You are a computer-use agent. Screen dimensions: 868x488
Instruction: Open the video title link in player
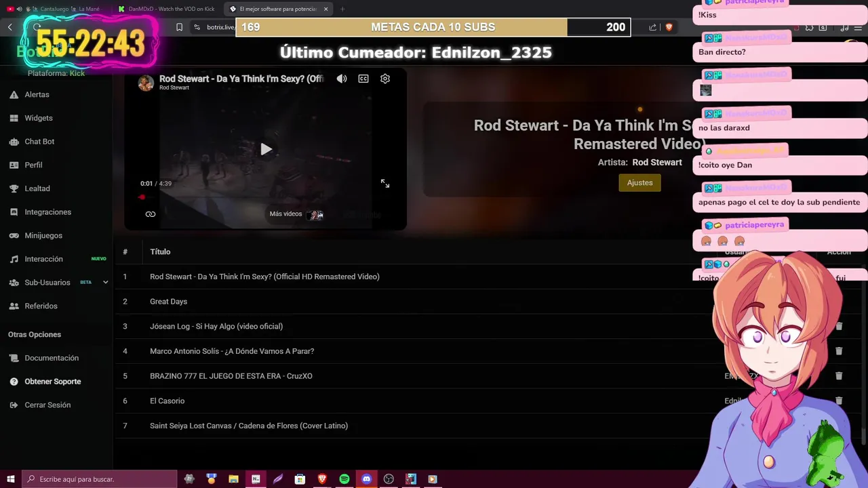pyautogui.click(x=241, y=79)
